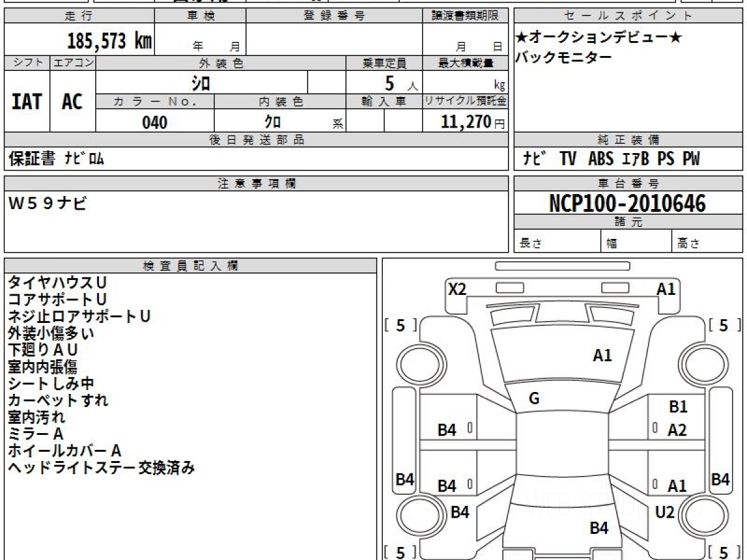Select the interior color value クロ

tap(273, 123)
